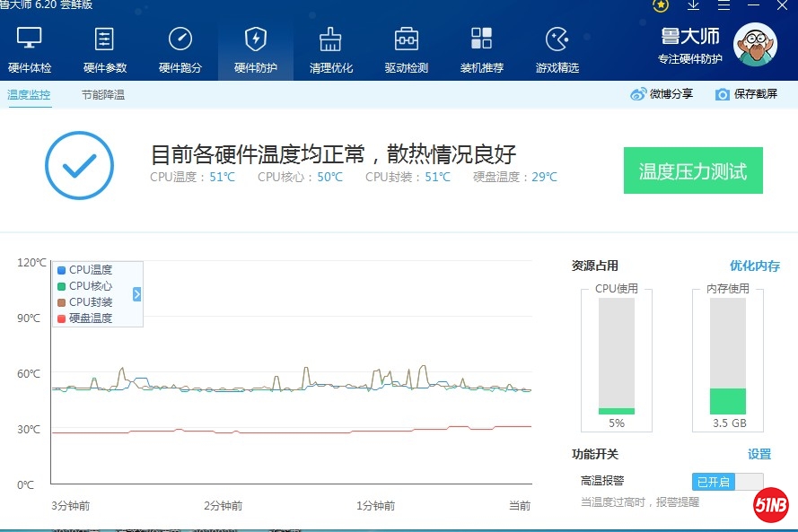Select the 温度监控 tab
798x532 pixels.
(x=29, y=94)
